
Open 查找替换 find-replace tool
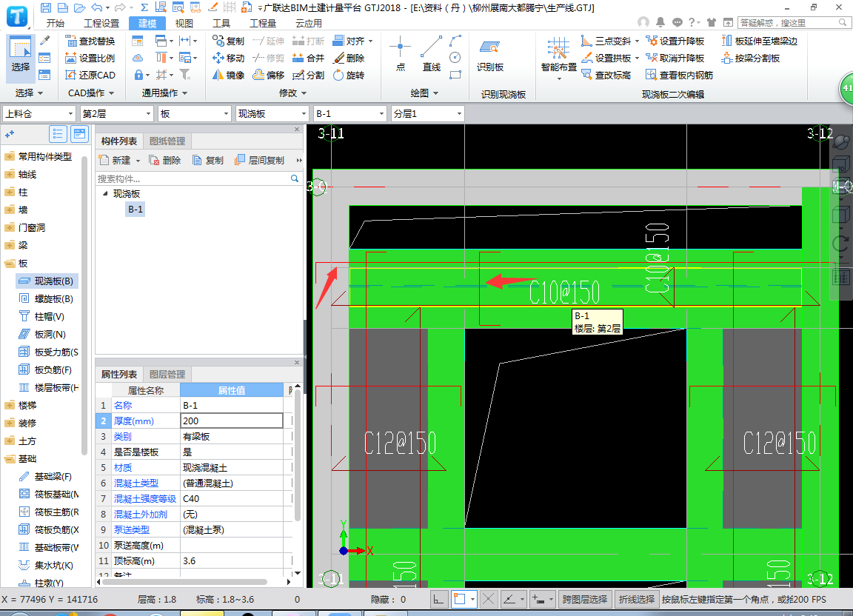point(90,41)
